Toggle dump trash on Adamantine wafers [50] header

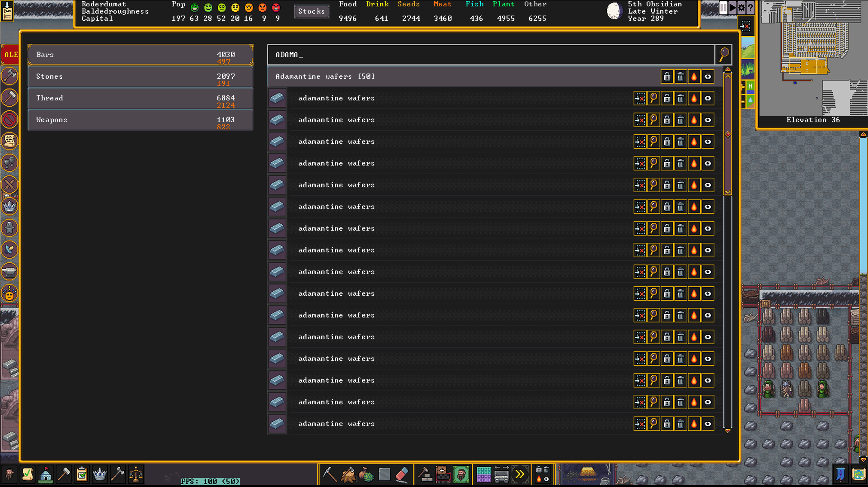[681, 76]
